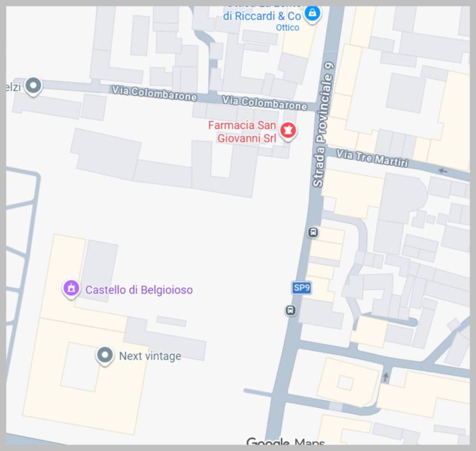The height and width of the screenshot is (451, 476).
Task: Select the upper bus stop icon
Action: [x=313, y=233]
